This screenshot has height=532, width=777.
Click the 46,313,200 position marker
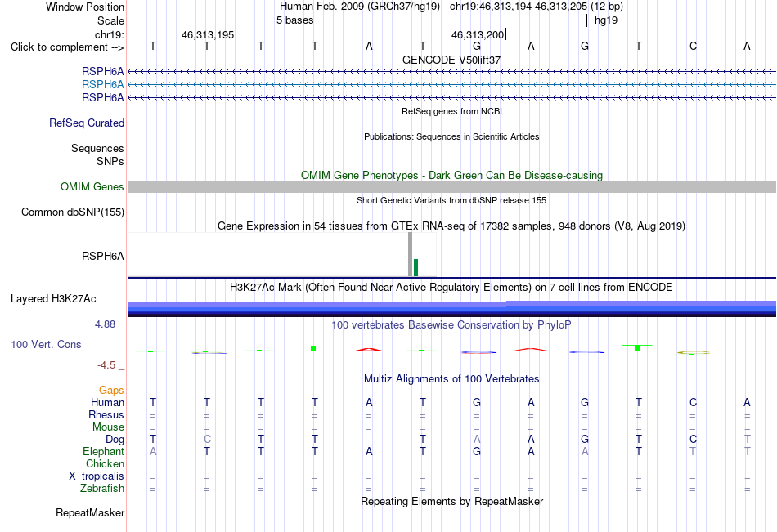pos(478,34)
